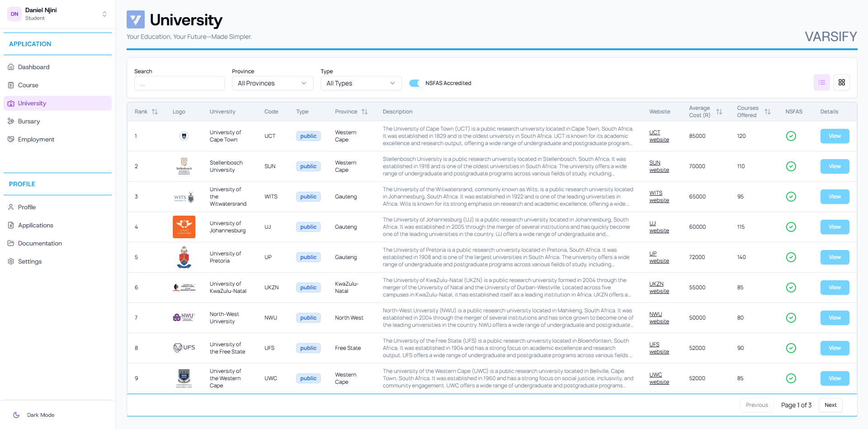The image size is (868, 429).
Task: Toggle the NSFAS Accredited switch
Action: point(415,83)
